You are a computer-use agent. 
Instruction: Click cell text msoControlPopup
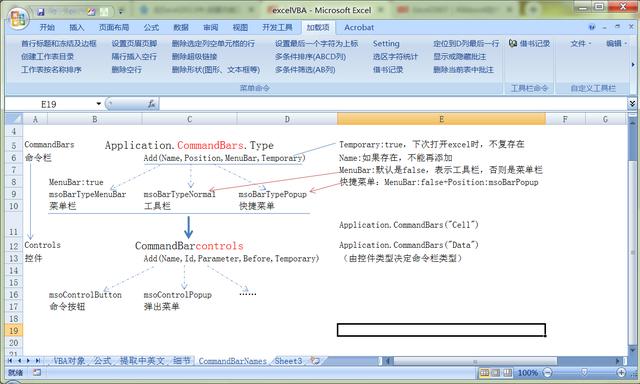tap(178, 295)
